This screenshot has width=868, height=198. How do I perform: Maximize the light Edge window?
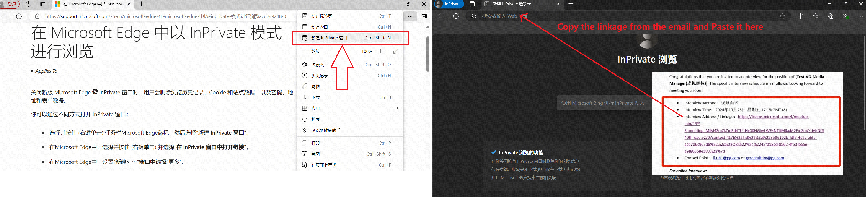point(408,4)
